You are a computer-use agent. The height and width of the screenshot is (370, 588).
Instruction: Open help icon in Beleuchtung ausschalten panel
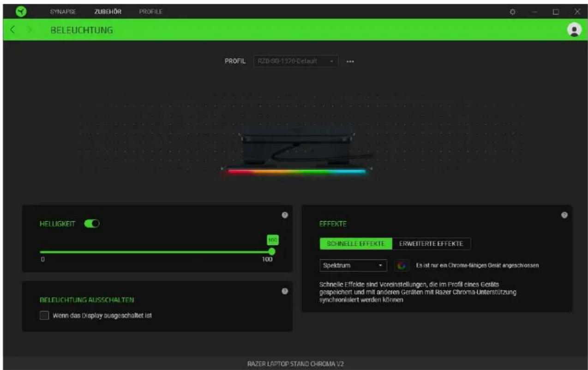285,291
